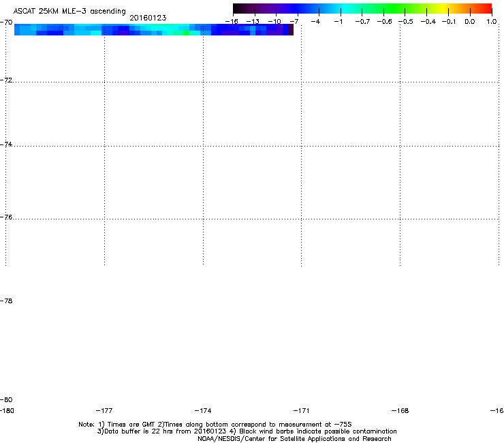The width and height of the screenshot is (504, 443).
Task: Click the colorbar label 0.0
Action: point(470,22)
